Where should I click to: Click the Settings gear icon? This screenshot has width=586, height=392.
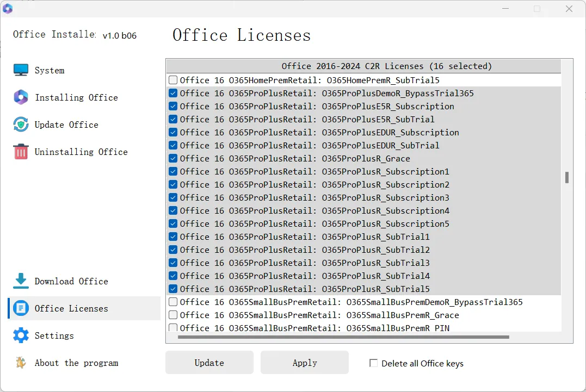[21, 335]
